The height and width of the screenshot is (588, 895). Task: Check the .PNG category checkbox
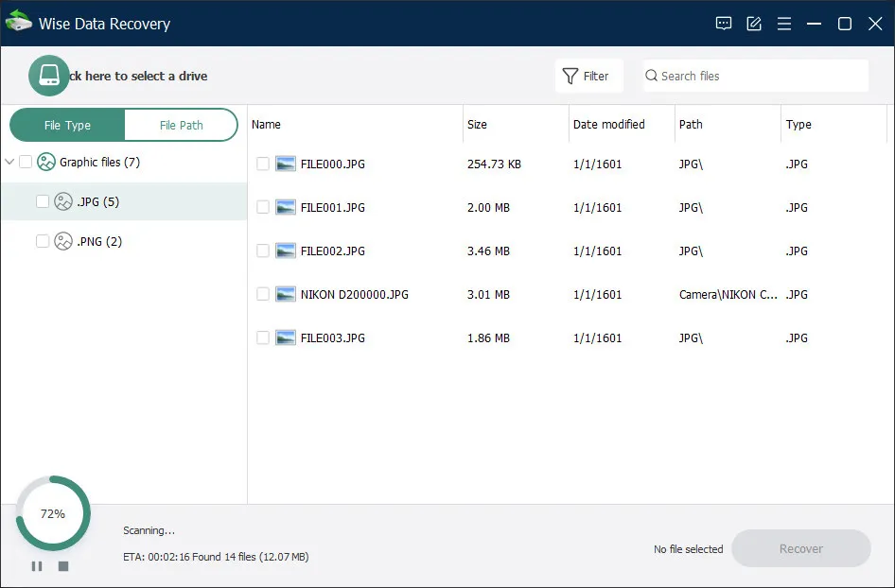[x=43, y=241]
